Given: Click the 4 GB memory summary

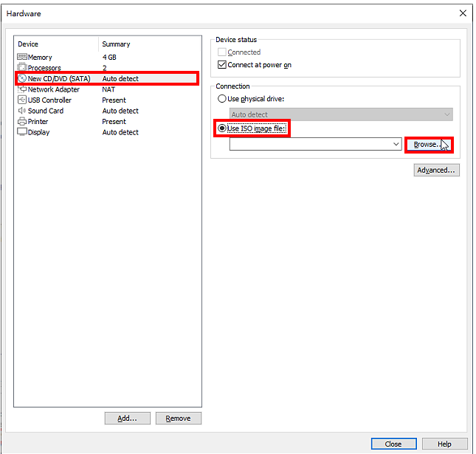Looking at the screenshot, I should (x=109, y=57).
